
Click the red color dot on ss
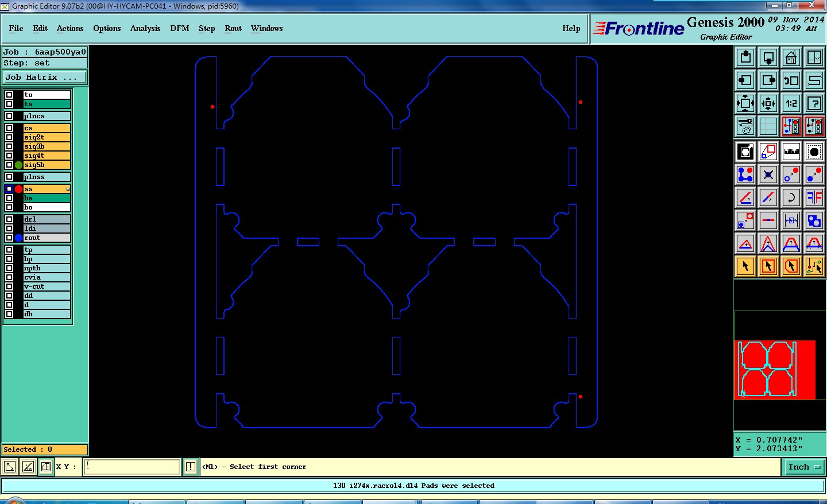click(18, 189)
